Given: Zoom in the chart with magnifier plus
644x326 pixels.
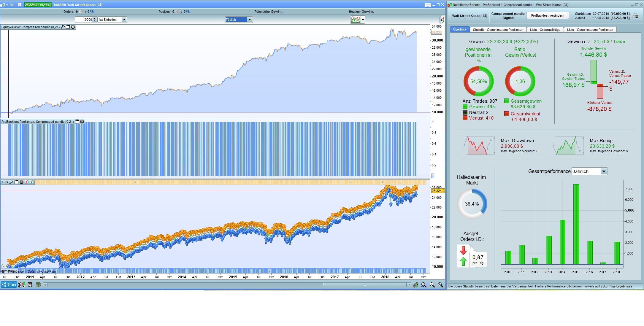Looking at the screenshot, I should (440, 285).
